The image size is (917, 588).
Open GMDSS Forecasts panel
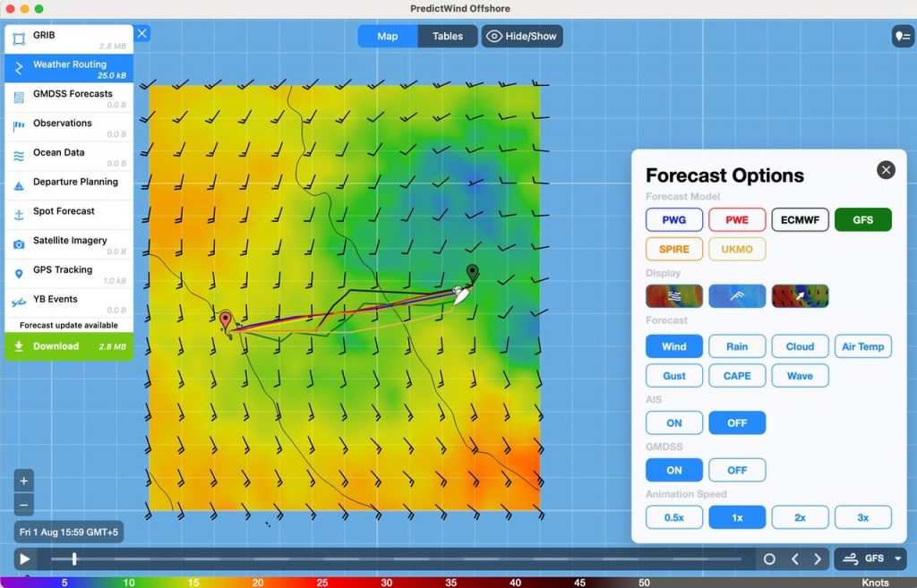[x=69, y=98]
